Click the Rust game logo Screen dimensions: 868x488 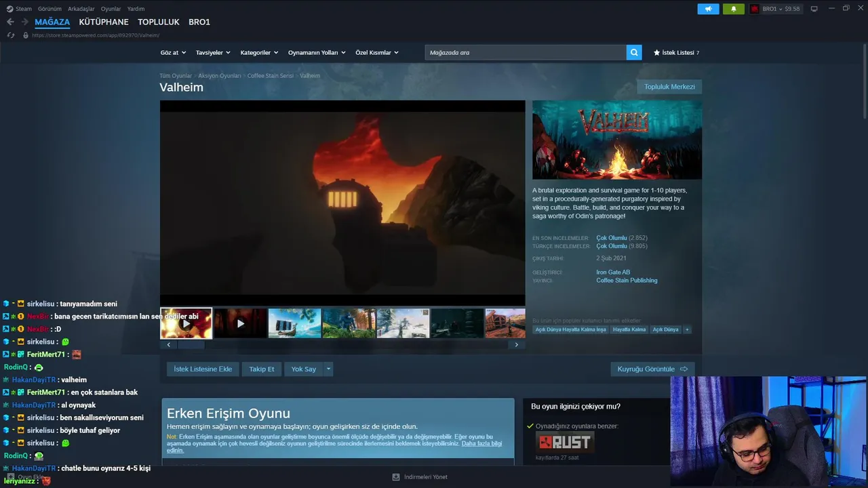565,443
